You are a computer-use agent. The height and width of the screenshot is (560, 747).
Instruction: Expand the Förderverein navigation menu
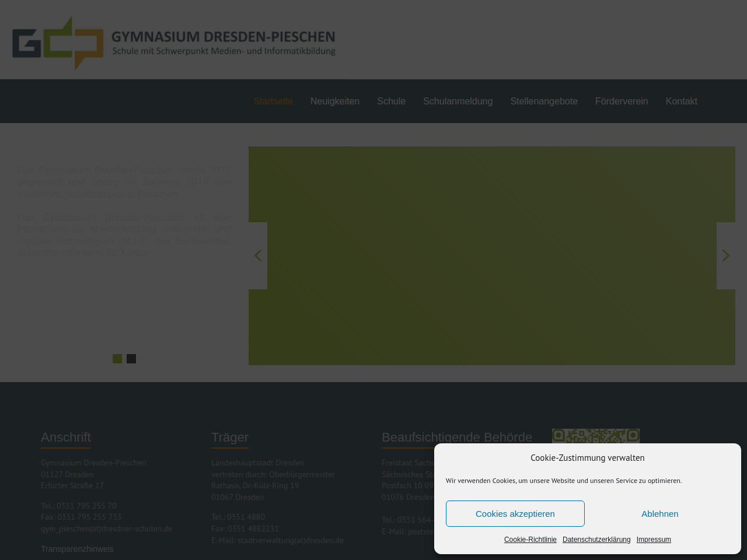pyautogui.click(x=621, y=101)
